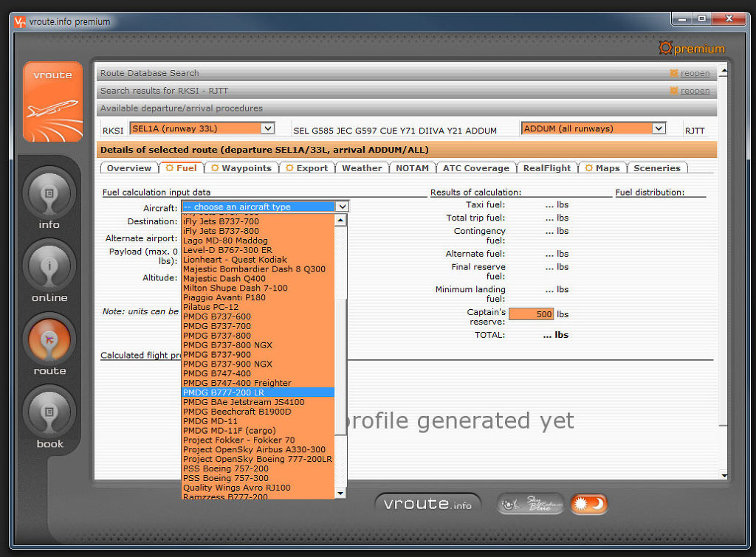Toggle the day/night mode switch
Image resolution: width=756 pixels, height=557 pixels.
[588, 504]
